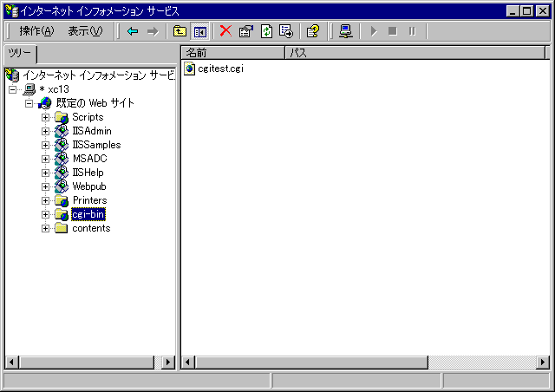Click the connect to computer icon

pos(345,31)
